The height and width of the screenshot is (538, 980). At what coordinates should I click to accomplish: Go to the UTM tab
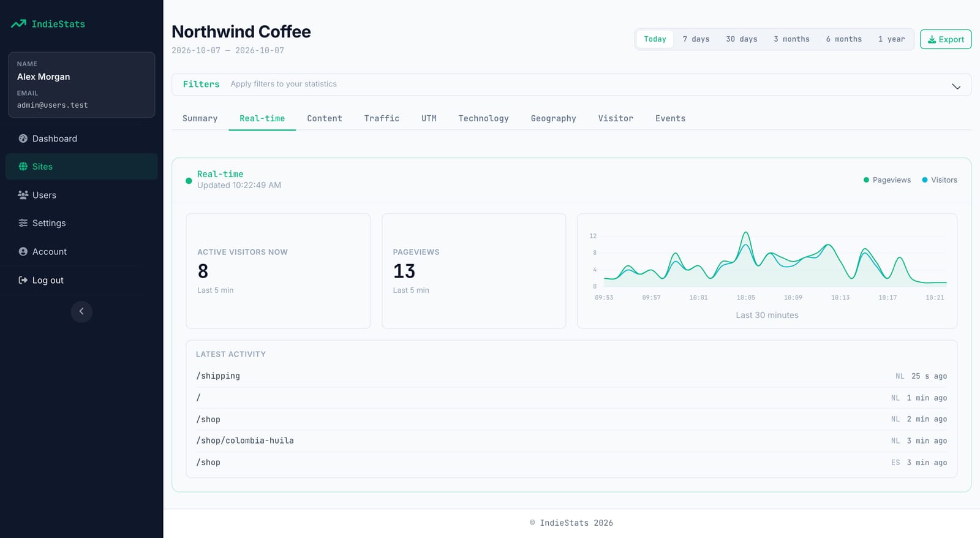pyautogui.click(x=429, y=118)
